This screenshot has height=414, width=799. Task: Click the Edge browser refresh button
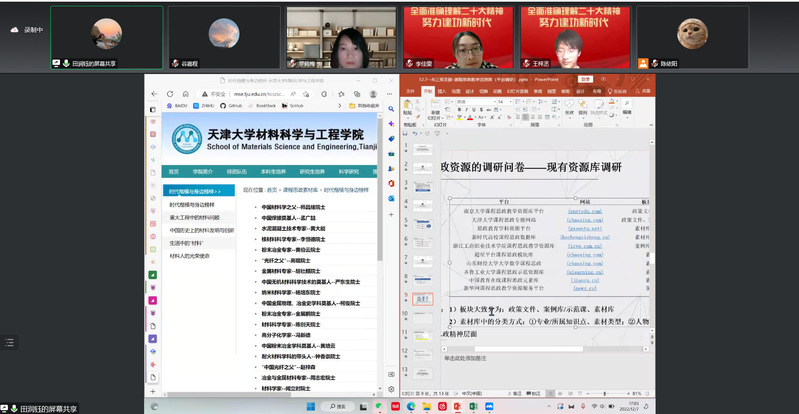pyautogui.click(x=168, y=93)
